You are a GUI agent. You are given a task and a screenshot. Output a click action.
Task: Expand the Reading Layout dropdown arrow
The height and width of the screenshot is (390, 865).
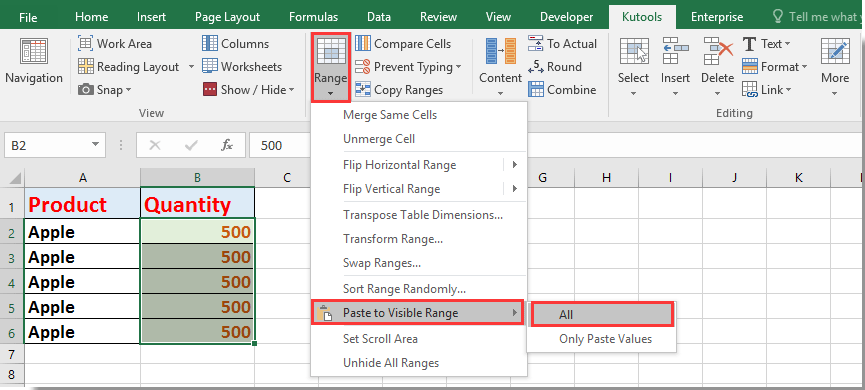pos(191,67)
